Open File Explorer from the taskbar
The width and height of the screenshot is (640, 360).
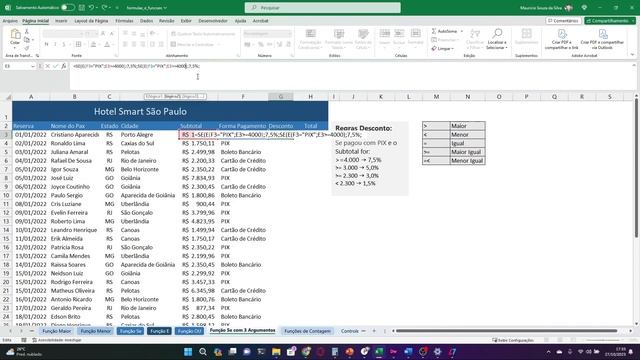tap(276, 352)
